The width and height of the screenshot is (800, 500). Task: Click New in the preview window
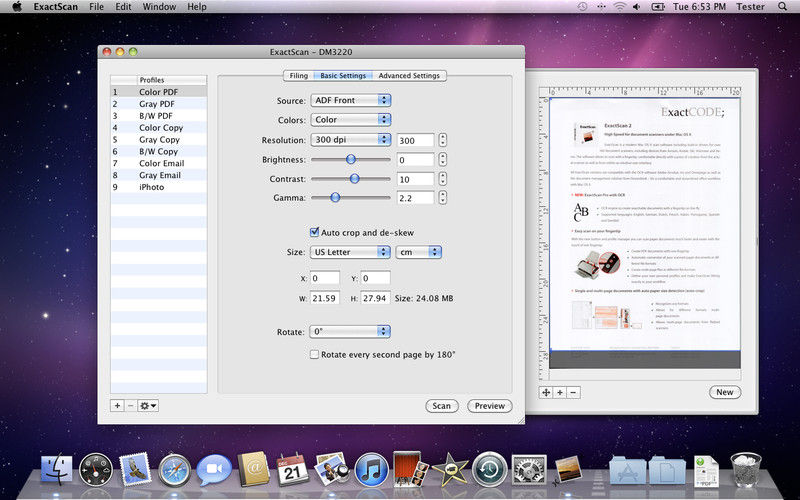(x=725, y=392)
